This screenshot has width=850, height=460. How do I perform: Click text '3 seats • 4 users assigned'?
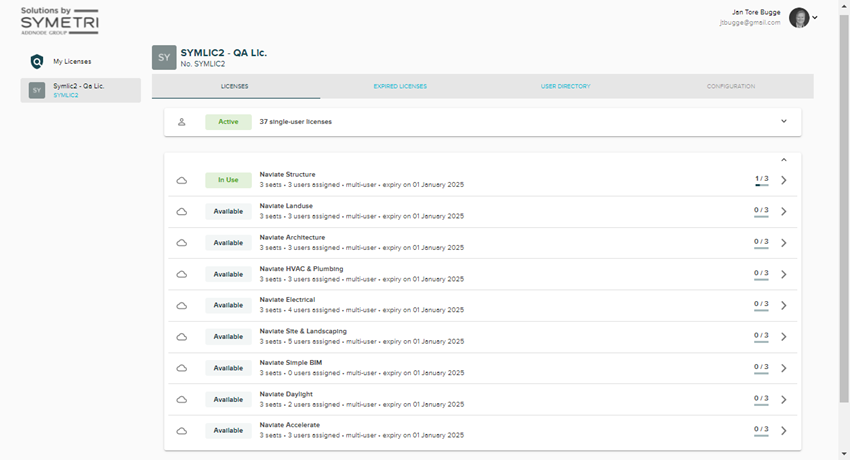click(x=300, y=310)
